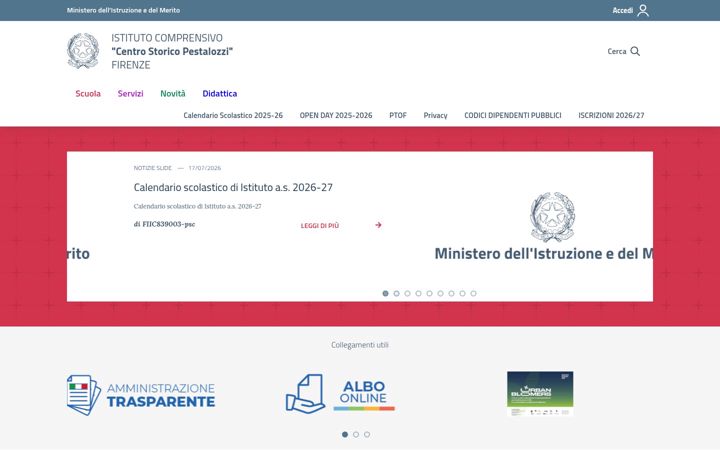Image resolution: width=720 pixels, height=450 pixels.
Task: Click the NOTIZIE SLIDE category label
Action: pyautogui.click(x=152, y=168)
